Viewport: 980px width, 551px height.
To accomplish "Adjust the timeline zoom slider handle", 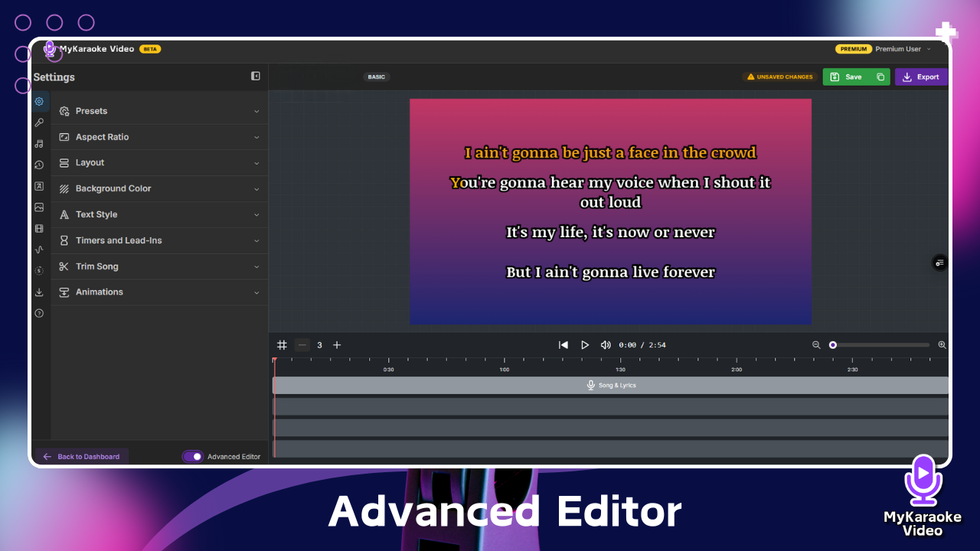I will [x=833, y=345].
